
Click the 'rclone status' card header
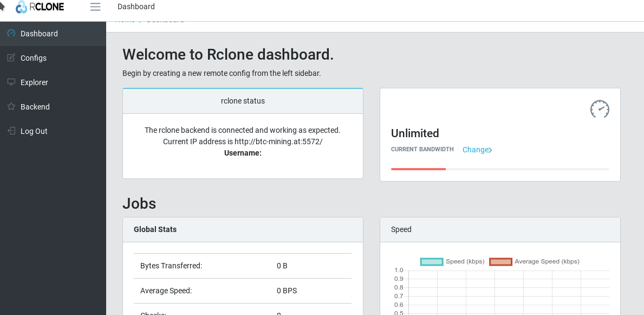click(243, 101)
